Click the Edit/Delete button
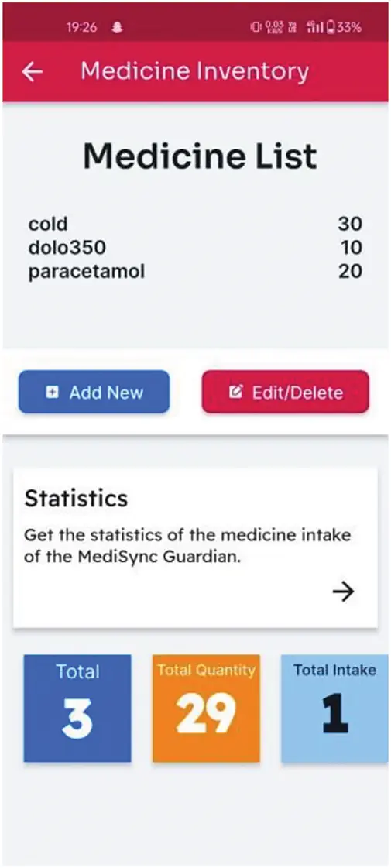The image size is (391, 868). 285,392
